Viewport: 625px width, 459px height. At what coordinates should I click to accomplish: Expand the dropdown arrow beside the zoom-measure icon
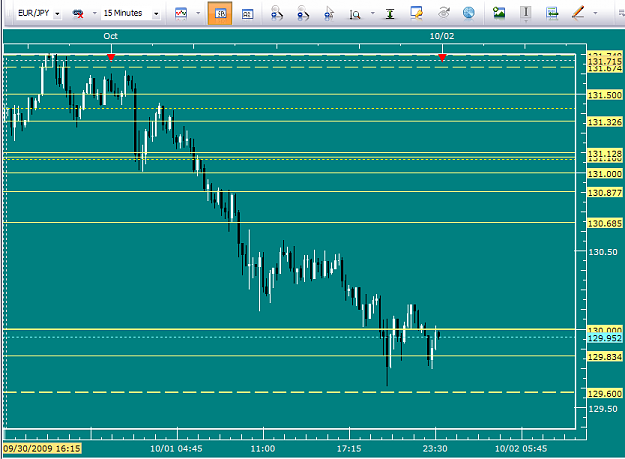(373, 13)
